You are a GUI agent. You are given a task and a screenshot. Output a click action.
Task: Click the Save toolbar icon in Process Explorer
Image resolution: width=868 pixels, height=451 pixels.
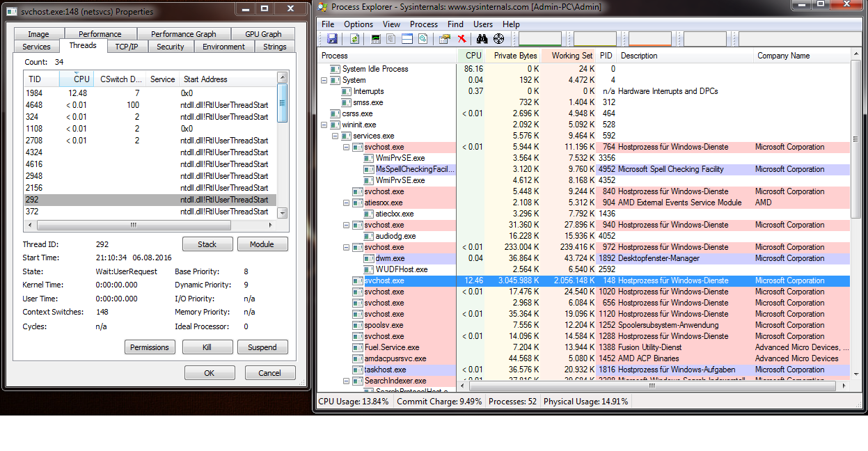point(332,39)
